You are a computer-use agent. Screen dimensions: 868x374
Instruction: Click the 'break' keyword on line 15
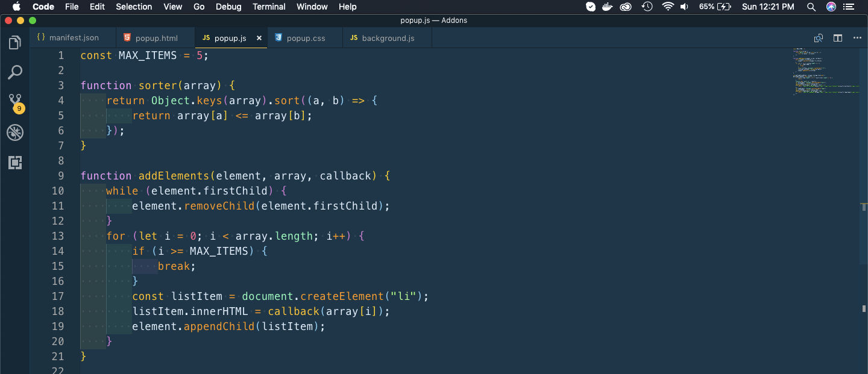coord(174,266)
